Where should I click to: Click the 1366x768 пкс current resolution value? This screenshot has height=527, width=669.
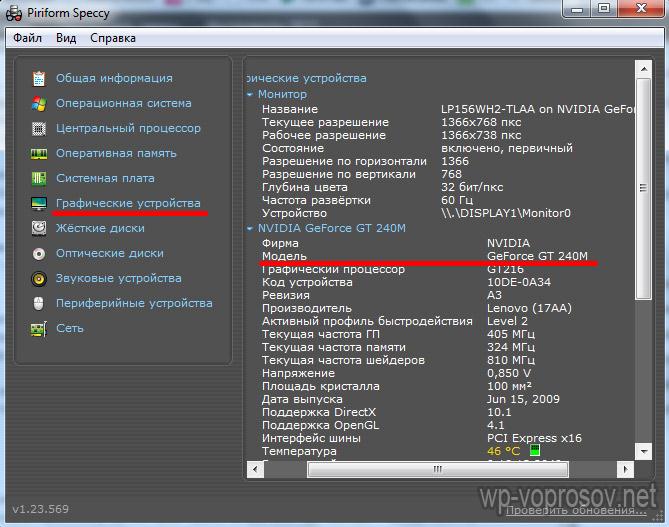click(481, 122)
